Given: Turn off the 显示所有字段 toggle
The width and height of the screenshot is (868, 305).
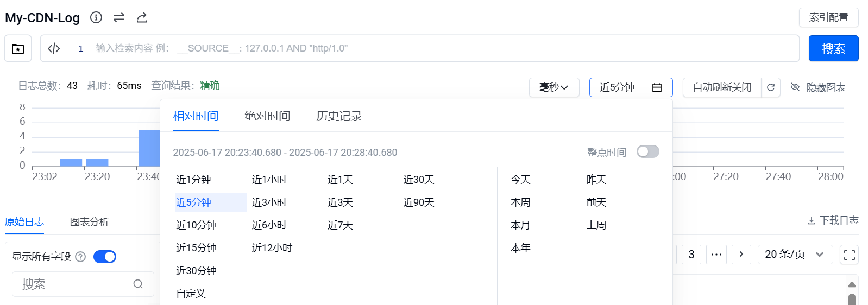Looking at the screenshot, I should [105, 257].
